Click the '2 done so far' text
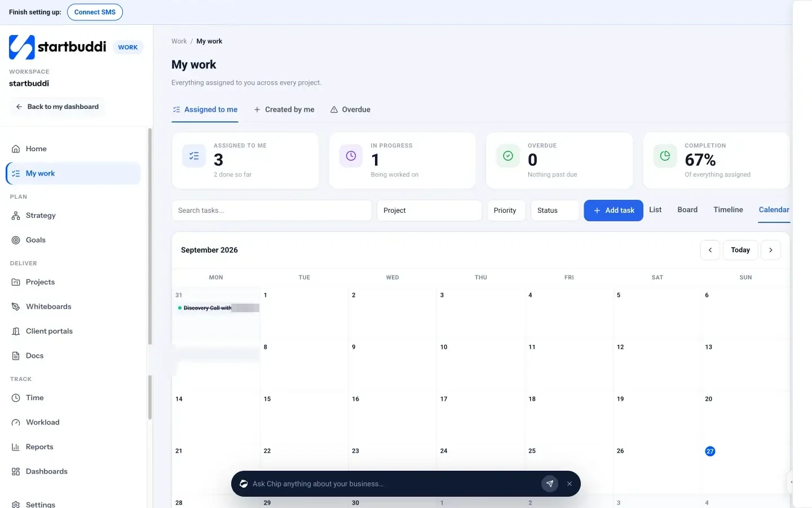Screen dimensions: 812x508 (232, 174)
